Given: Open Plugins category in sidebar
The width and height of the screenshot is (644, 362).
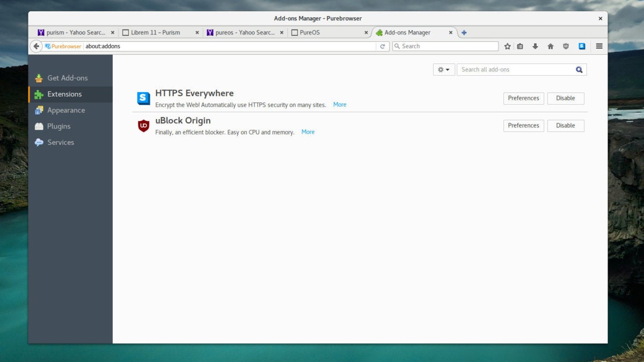Looking at the screenshot, I should click(x=70, y=127).
